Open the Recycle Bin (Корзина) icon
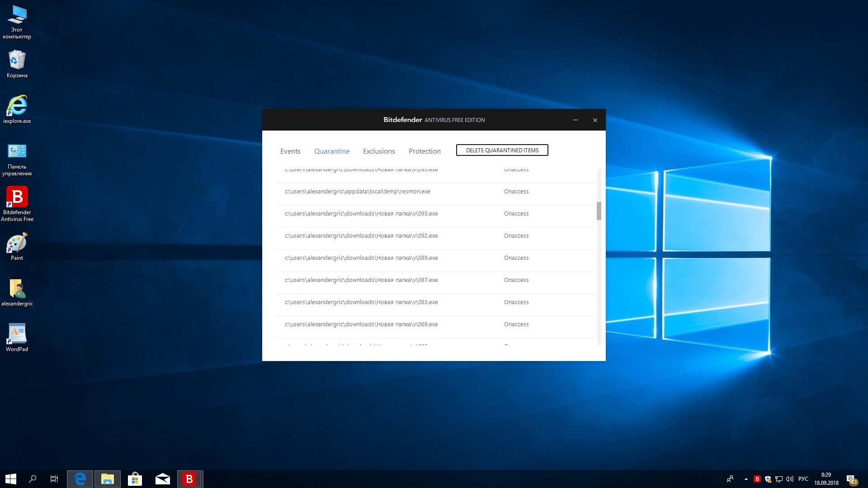Screen dimensions: 868x488 tap(17, 61)
